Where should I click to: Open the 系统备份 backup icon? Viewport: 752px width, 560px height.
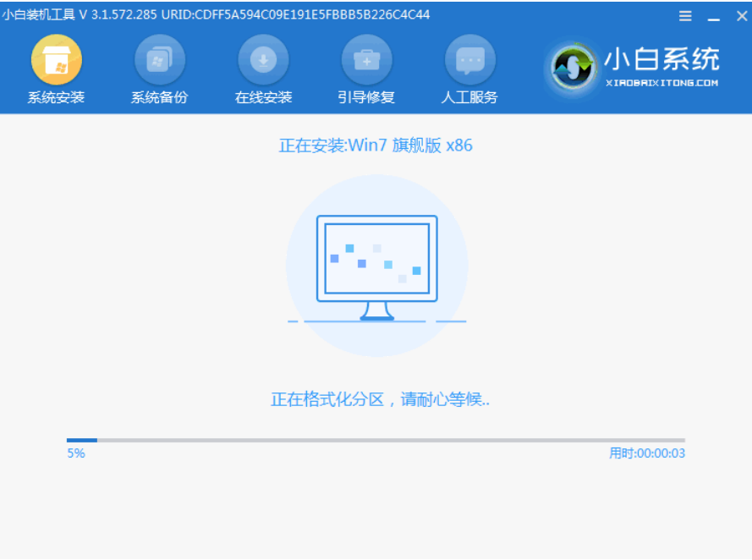159,61
